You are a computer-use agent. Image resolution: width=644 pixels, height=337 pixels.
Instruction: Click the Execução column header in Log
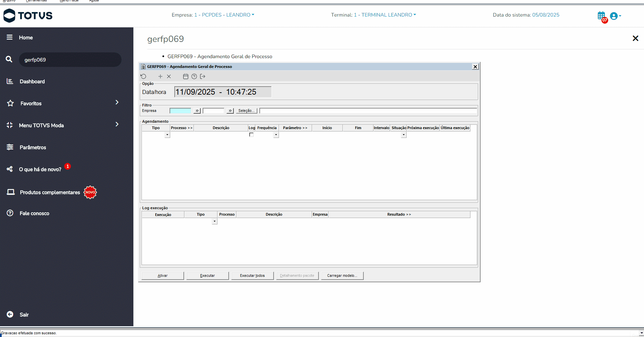[x=163, y=215]
